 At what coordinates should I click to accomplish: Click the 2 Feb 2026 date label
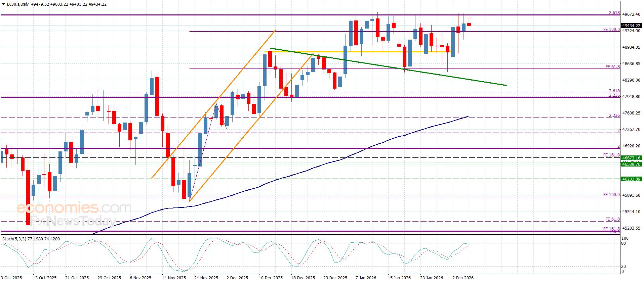463,278
